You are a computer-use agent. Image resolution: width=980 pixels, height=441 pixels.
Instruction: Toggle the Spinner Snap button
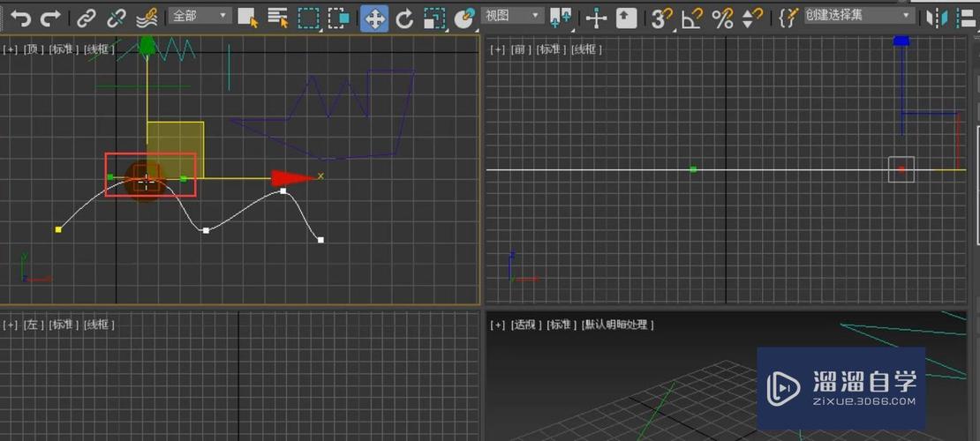pos(752,19)
